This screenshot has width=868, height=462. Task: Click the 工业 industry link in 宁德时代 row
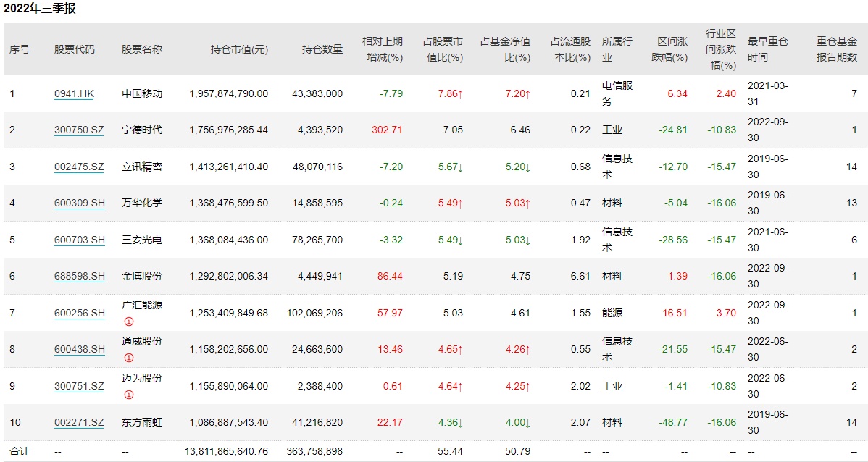[612, 130]
